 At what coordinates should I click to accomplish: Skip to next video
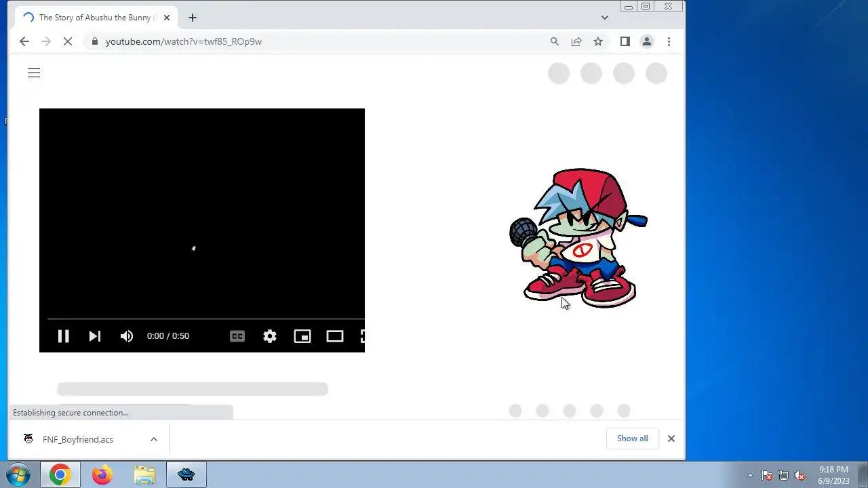pos(95,336)
